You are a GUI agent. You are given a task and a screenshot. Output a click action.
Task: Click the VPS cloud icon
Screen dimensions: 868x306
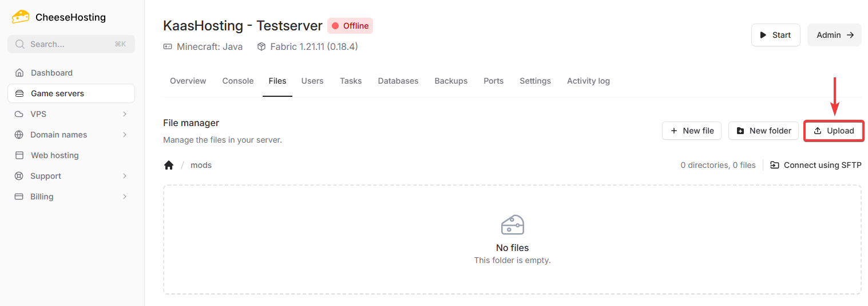pos(19,114)
